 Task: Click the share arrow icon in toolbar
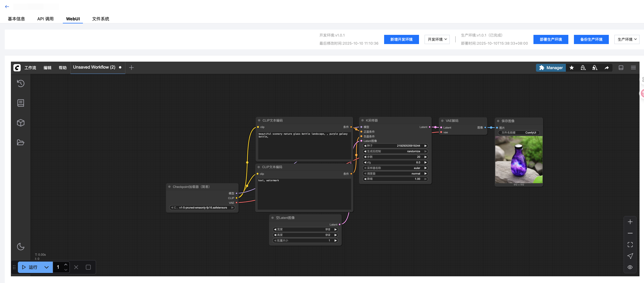[607, 68]
